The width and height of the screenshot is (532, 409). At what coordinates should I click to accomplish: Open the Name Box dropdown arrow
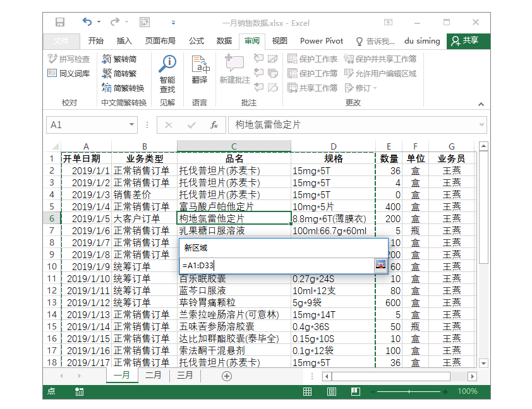click(x=131, y=125)
